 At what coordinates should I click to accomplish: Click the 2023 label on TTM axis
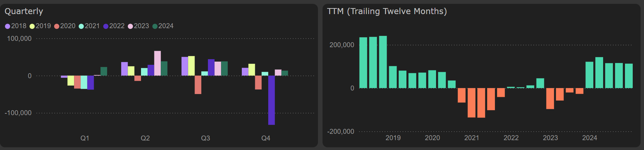[x=550, y=138]
